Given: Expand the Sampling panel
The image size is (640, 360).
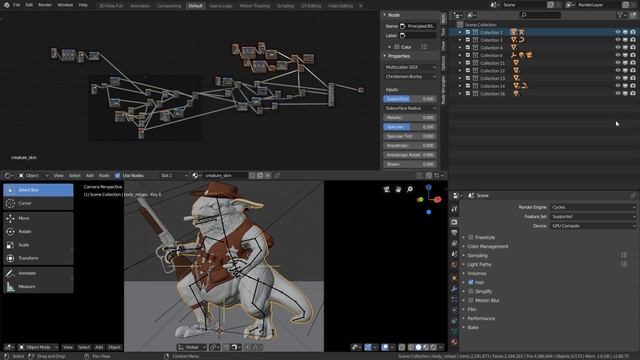Looking at the screenshot, I should 478,256.
